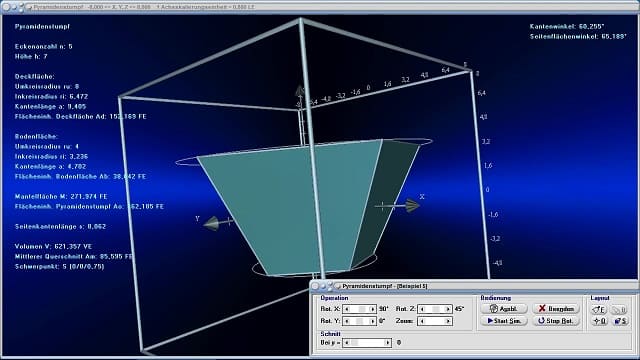Click the 'Kantenlänge a: 4,702' text
This screenshot has width=640, height=360.
[50, 167]
